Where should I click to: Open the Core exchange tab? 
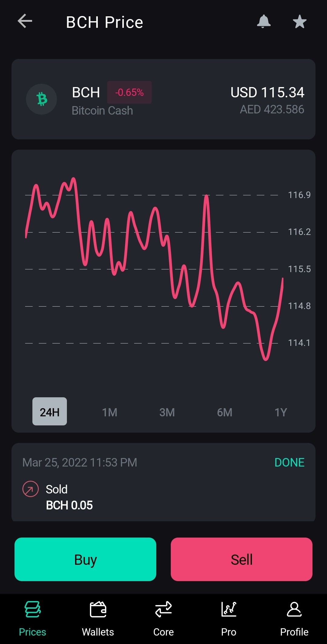coord(163,619)
